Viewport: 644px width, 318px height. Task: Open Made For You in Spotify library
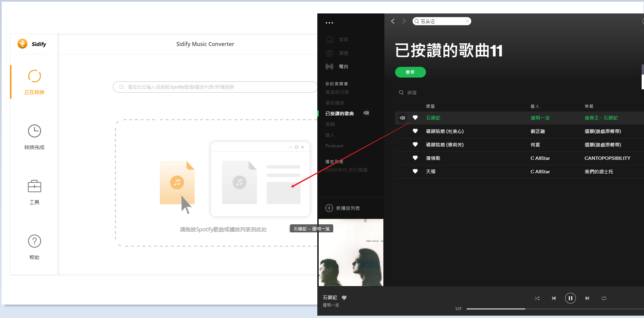click(x=337, y=92)
